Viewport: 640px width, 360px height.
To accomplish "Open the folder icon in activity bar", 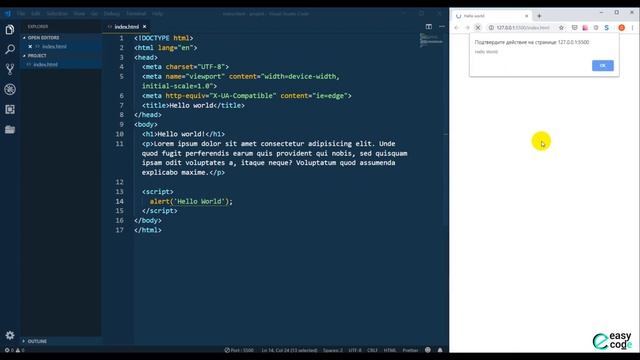I will tap(10, 129).
